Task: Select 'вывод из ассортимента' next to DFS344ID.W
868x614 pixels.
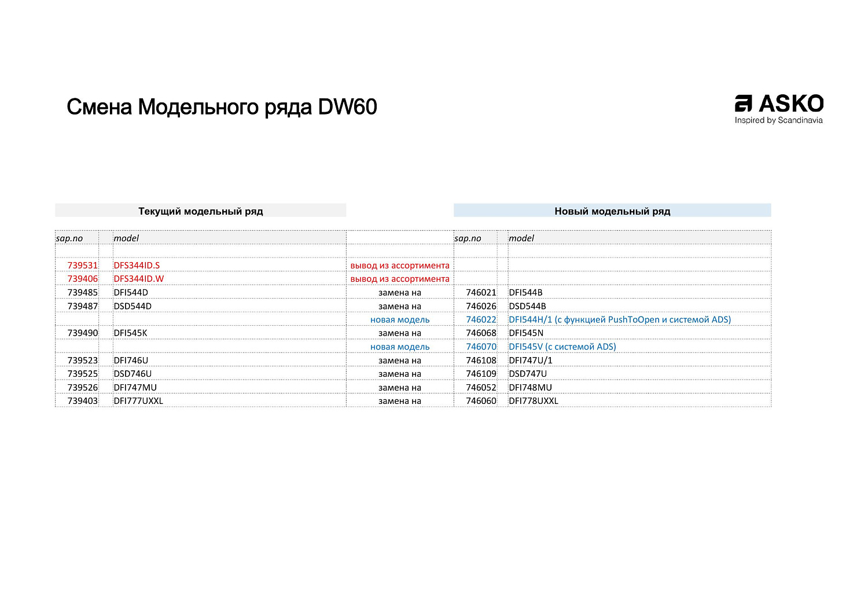Action: pos(399,279)
